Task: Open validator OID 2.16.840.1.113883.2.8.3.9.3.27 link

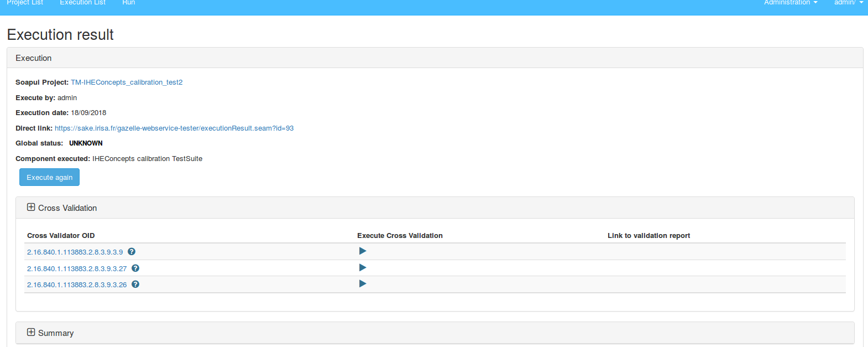Action: [77, 268]
